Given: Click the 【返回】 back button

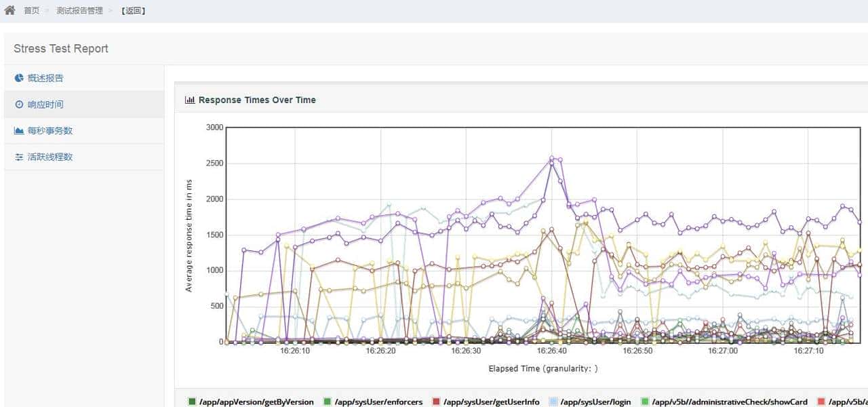Looking at the screenshot, I should (133, 11).
